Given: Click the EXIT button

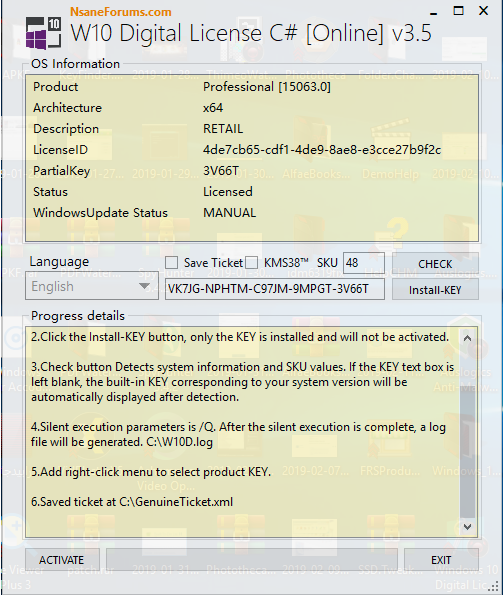Looking at the screenshot, I should tap(441, 560).
